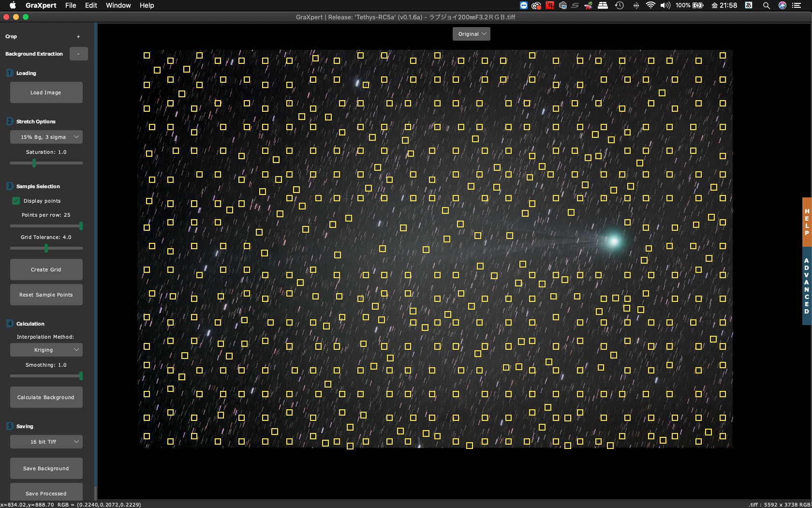Open Spotlight search
Screen dimensions: 812x508
(766, 5)
